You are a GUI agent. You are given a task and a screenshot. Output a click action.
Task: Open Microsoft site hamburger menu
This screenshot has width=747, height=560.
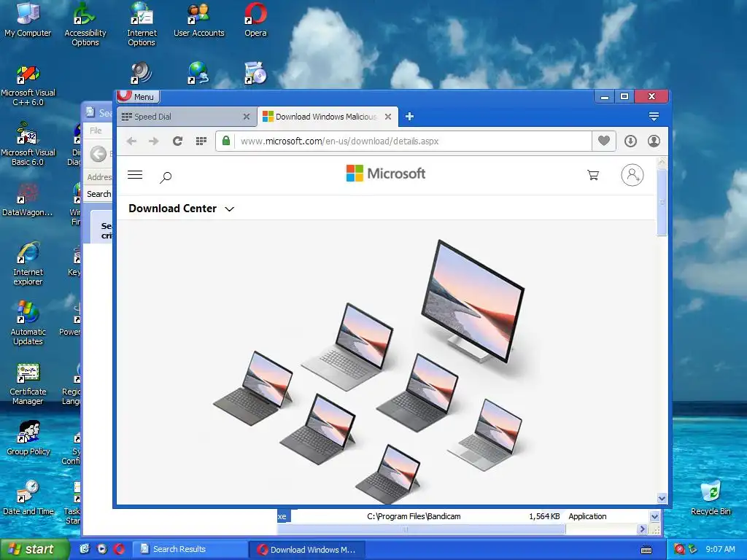135,175
